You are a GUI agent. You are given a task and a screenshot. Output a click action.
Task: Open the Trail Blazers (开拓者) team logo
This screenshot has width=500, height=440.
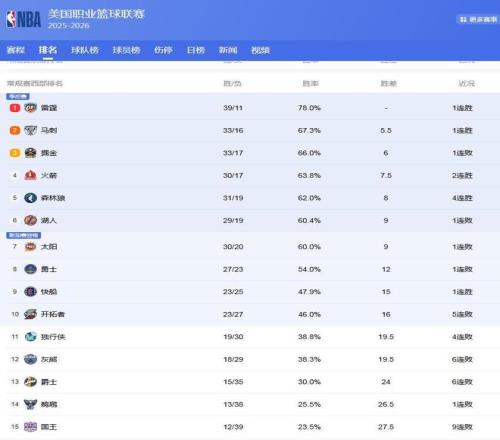(30, 314)
